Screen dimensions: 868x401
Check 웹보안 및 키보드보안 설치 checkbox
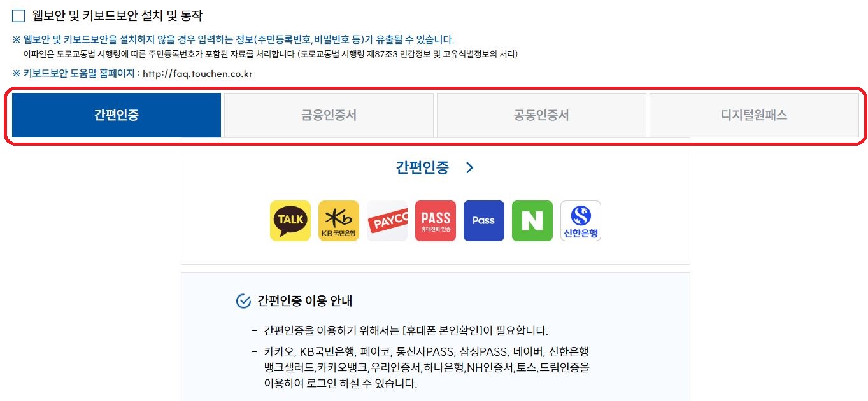point(18,16)
